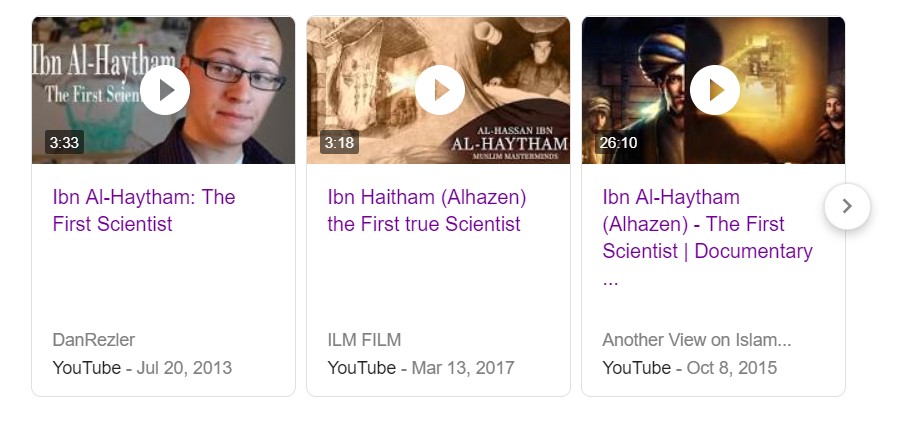Click the truncated title ellipsis on third card
The width and height of the screenshot is (909, 423).
[x=610, y=282]
